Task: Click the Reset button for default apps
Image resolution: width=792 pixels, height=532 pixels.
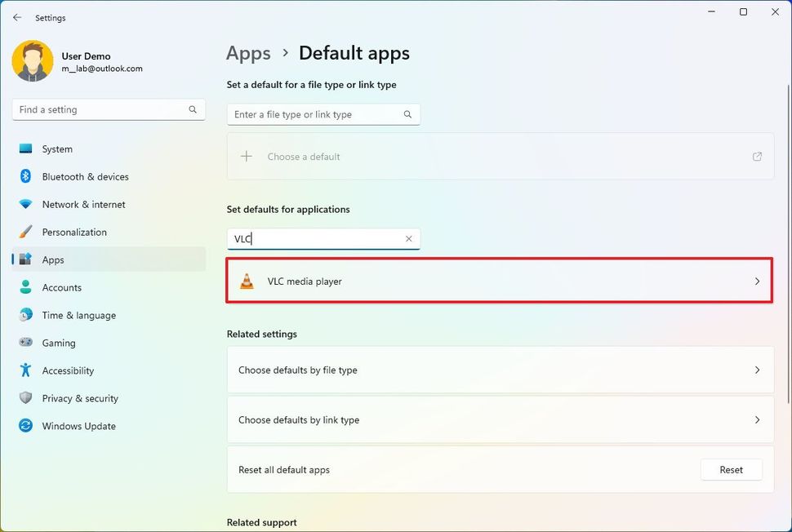Action: (x=731, y=469)
